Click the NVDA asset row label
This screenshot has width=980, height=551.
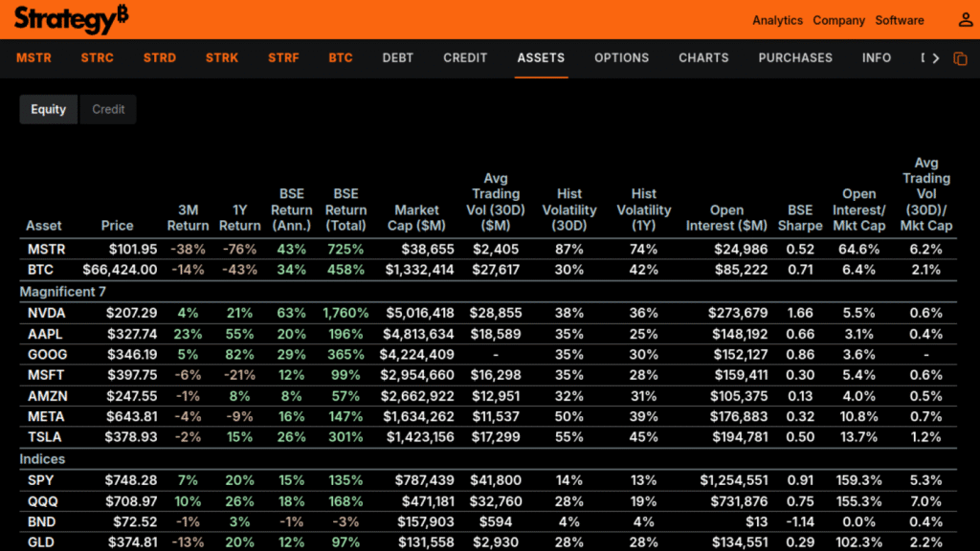coord(46,313)
